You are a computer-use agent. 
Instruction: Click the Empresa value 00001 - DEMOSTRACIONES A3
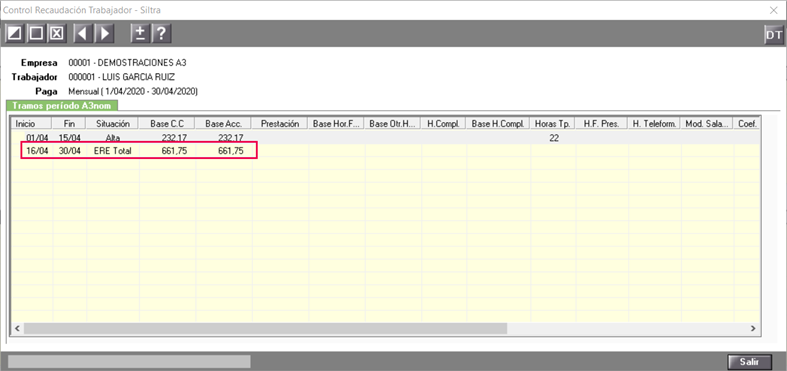pos(127,63)
